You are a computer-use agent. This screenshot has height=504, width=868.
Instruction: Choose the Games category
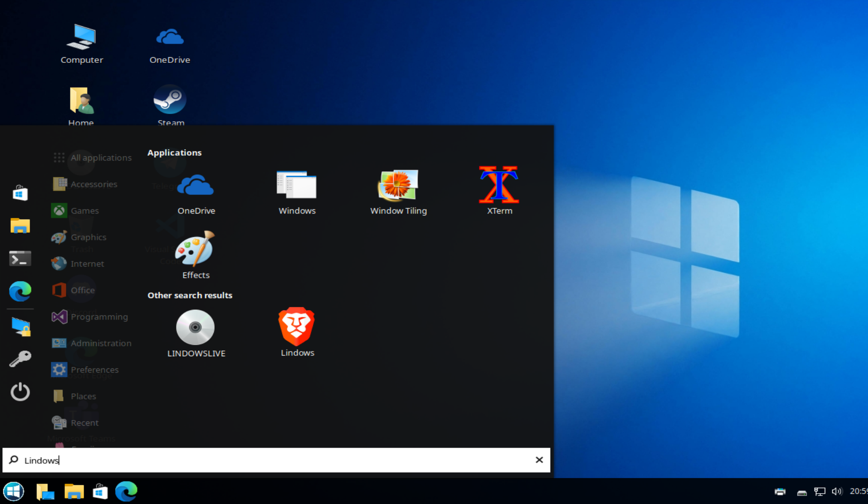pyautogui.click(x=76, y=211)
